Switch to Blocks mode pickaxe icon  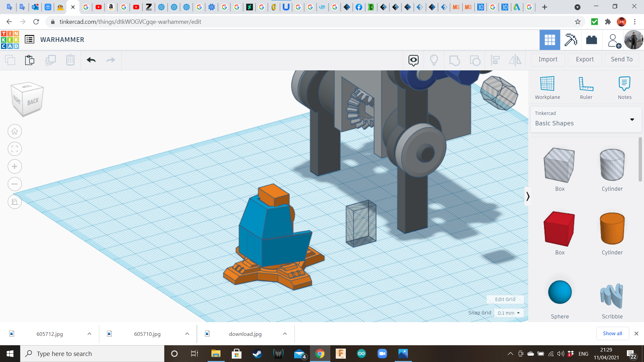(570, 40)
